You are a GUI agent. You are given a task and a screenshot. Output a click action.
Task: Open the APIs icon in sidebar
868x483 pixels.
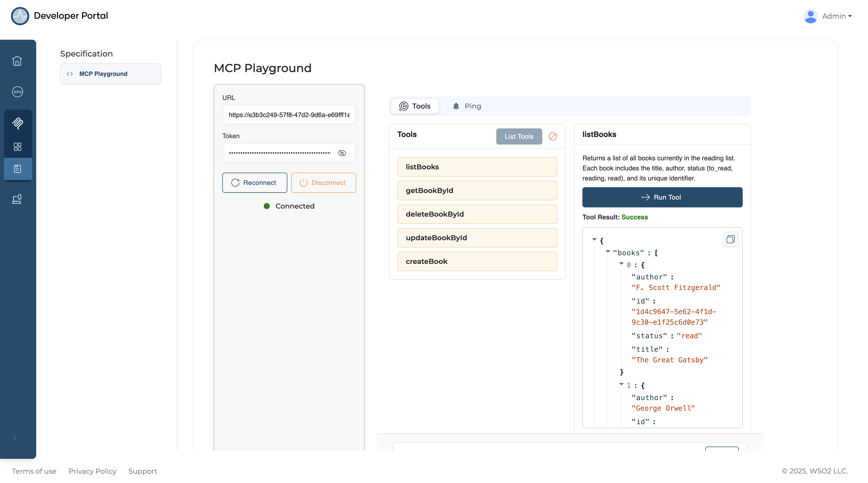click(17, 92)
